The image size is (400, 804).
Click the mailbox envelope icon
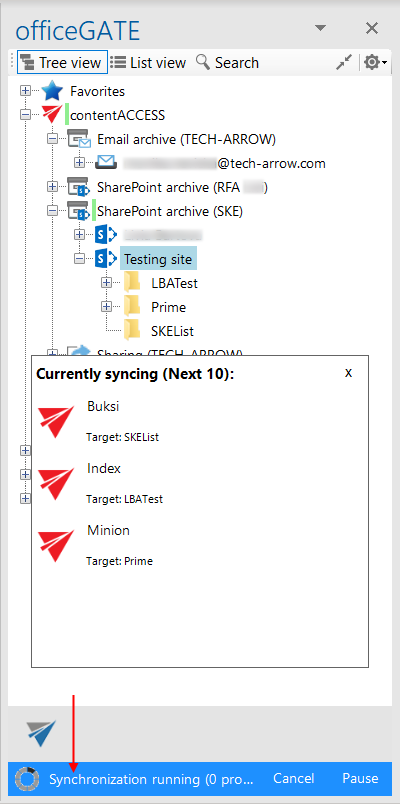[x=106, y=163]
